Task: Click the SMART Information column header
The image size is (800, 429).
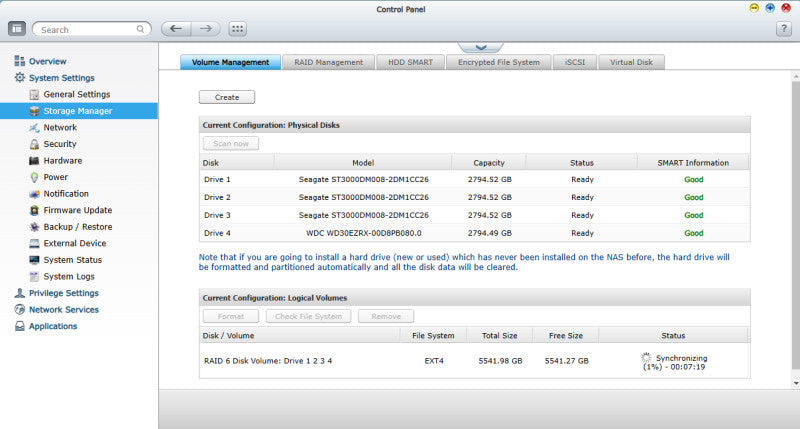Action: 693,163
